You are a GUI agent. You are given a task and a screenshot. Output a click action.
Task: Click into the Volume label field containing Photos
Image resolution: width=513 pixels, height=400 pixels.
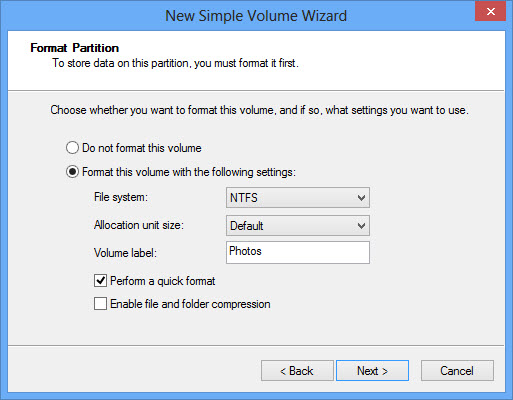(298, 252)
